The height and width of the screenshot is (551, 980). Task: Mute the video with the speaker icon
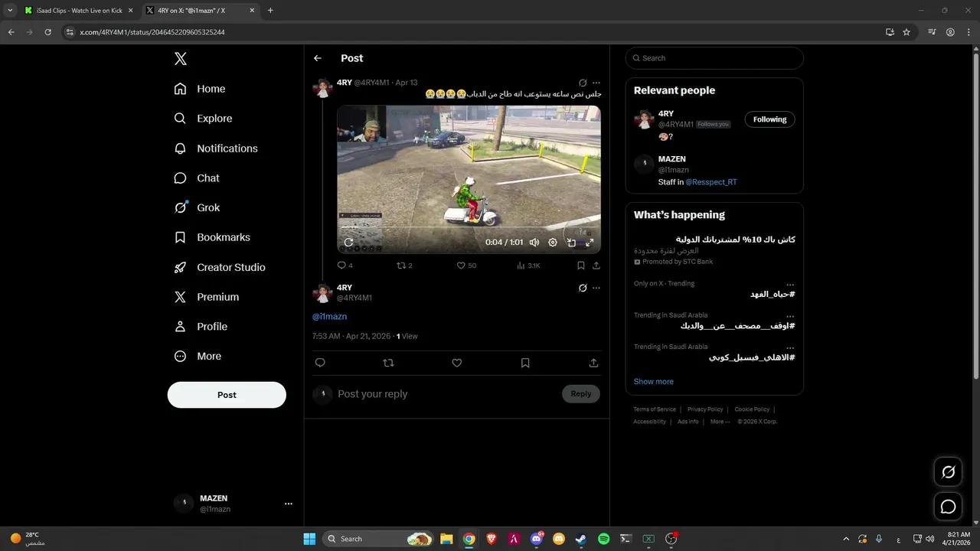(x=534, y=243)
